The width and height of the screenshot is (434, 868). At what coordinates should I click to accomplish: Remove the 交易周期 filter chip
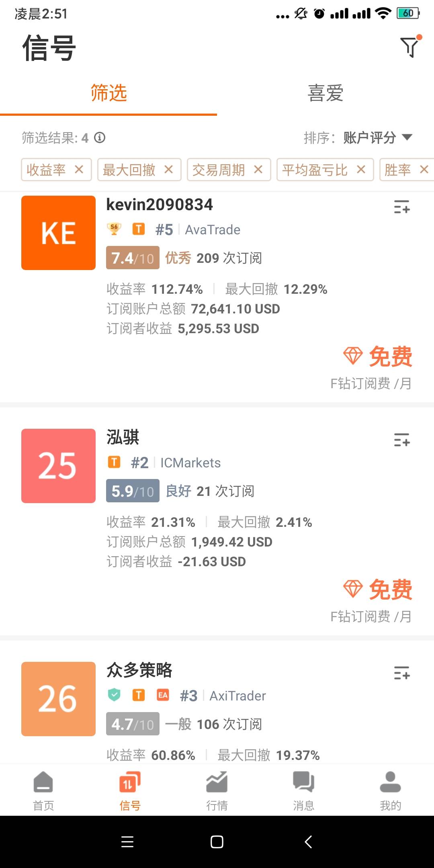pyautogui.click(x=258, y=170)
